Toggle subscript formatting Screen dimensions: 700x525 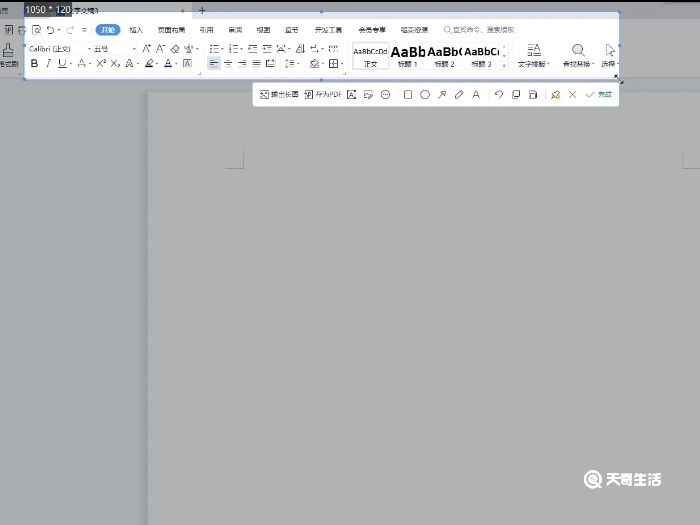pyautogui.click(x=115, y=63)
